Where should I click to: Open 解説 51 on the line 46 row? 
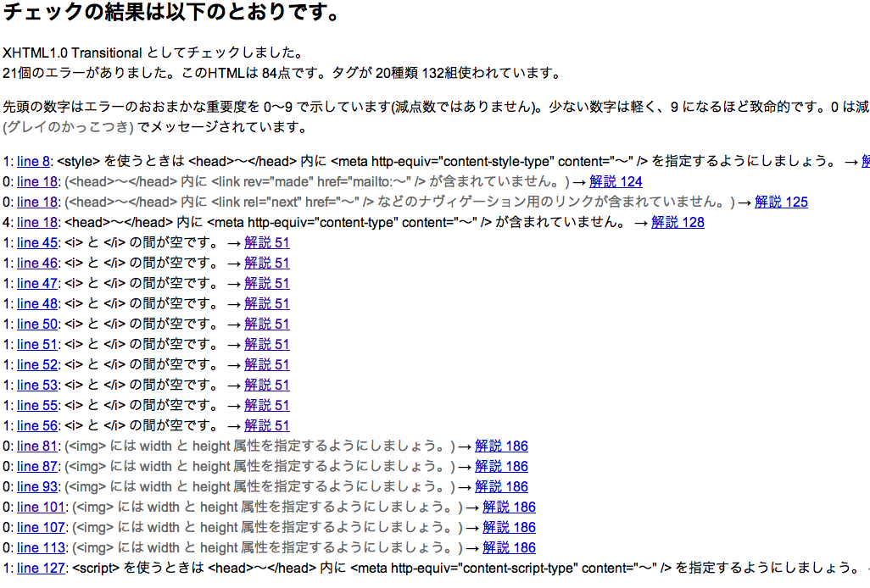(266, 263)
